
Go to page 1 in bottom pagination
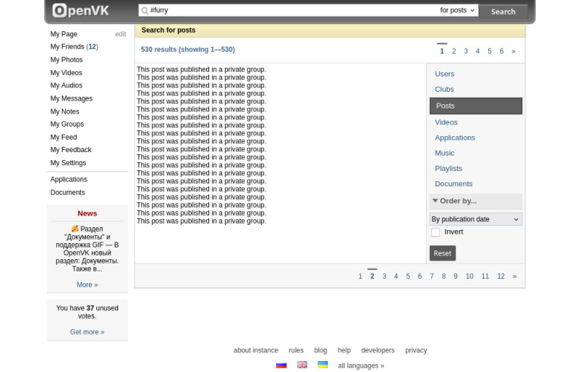[361, 277]
